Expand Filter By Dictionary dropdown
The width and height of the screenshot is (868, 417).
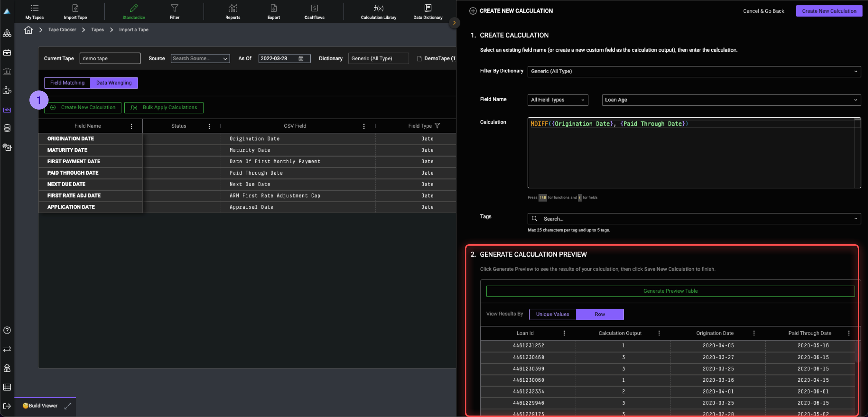[x=694, y=71]
